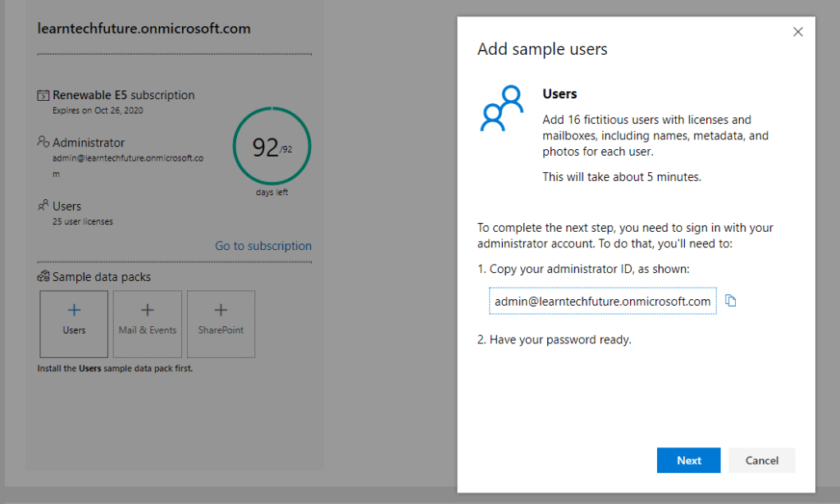Click Next to add sample users
This screenshot has width=840, height=504.
click(x=688, y=460)
